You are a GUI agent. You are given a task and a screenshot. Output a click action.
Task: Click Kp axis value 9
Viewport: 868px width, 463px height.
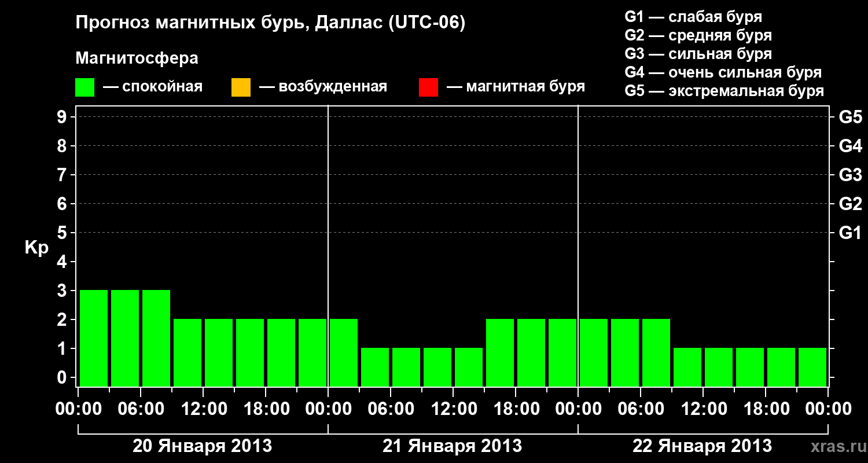62,117
